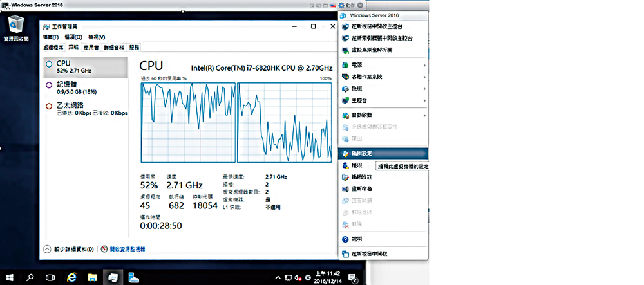Switch to the 使用者 users tab

[91, 48]
